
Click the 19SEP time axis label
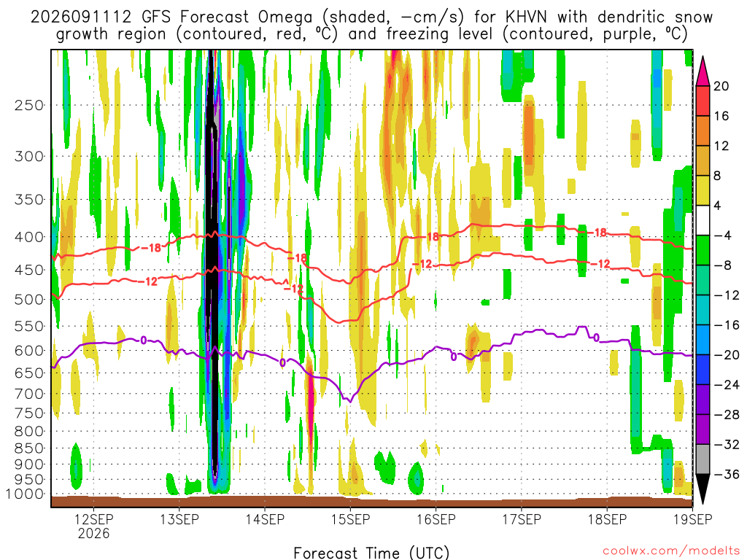(693, 519)
